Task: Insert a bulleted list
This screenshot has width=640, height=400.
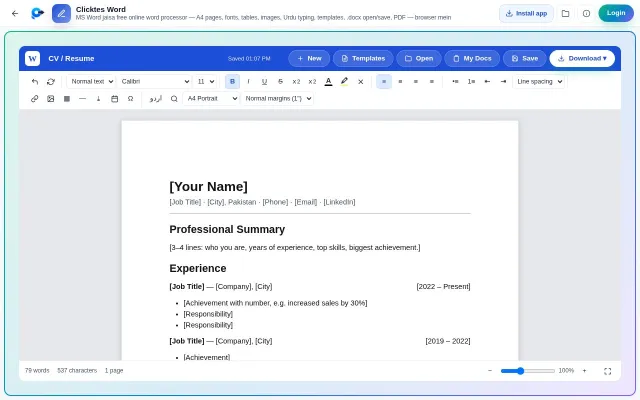Action: point(455,82)
